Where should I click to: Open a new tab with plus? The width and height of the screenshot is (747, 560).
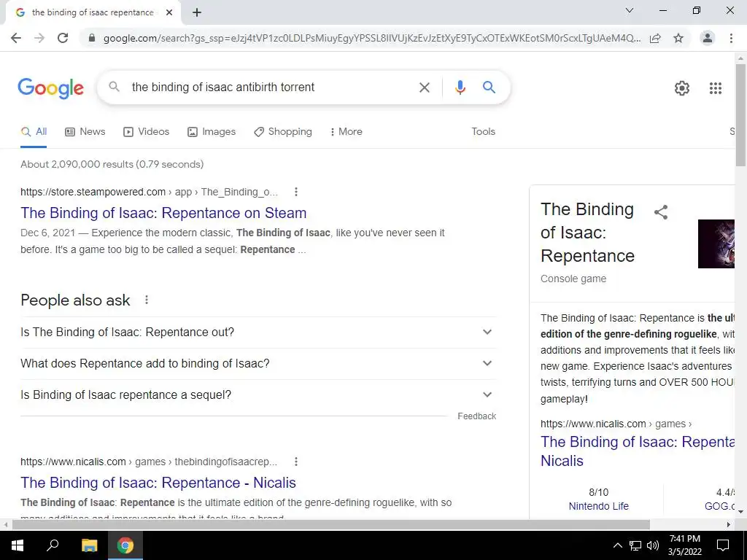197,13
